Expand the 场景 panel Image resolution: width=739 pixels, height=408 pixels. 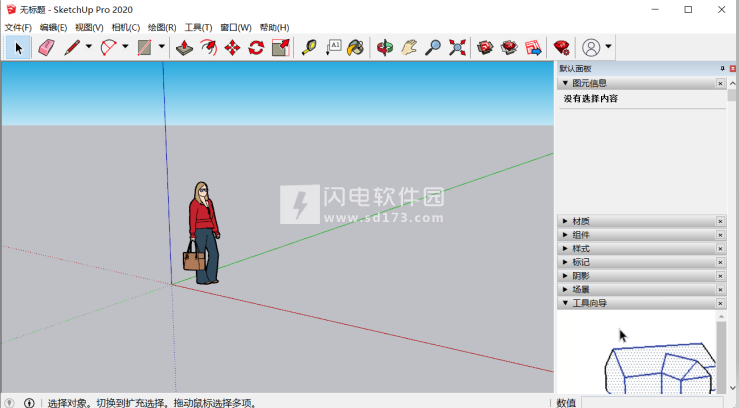tap(565, 289)
